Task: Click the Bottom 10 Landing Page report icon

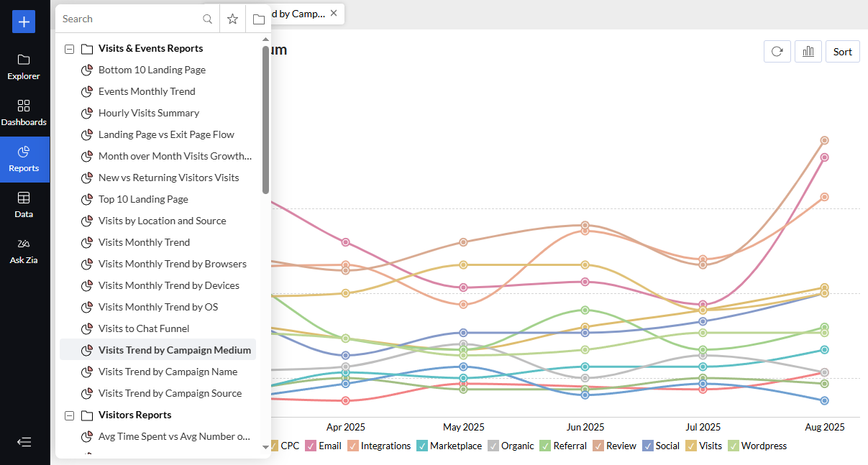Action: [x=87, y=70]
